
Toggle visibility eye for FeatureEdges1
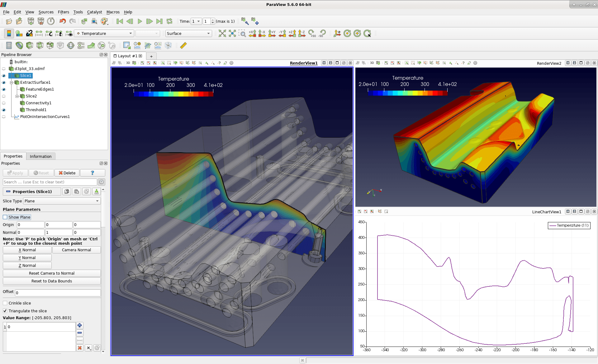coord(4,89)
